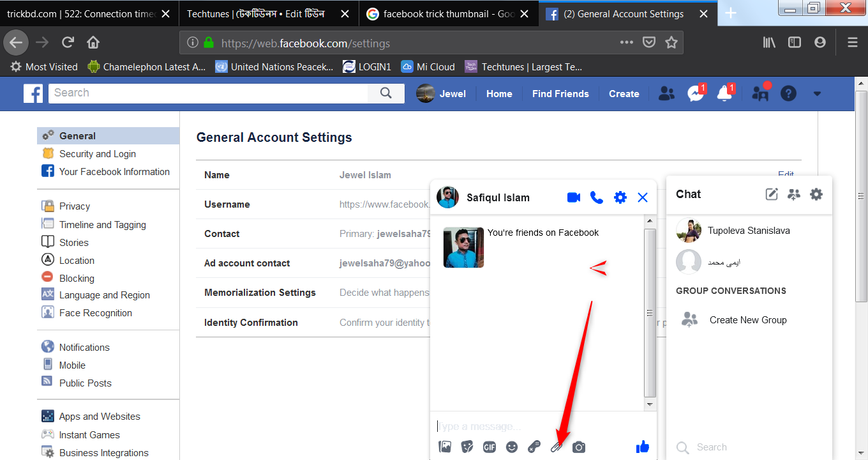868x460 pixels.
Task: Open chat with Tupoleva Stanislava
Action: [749, 231]
